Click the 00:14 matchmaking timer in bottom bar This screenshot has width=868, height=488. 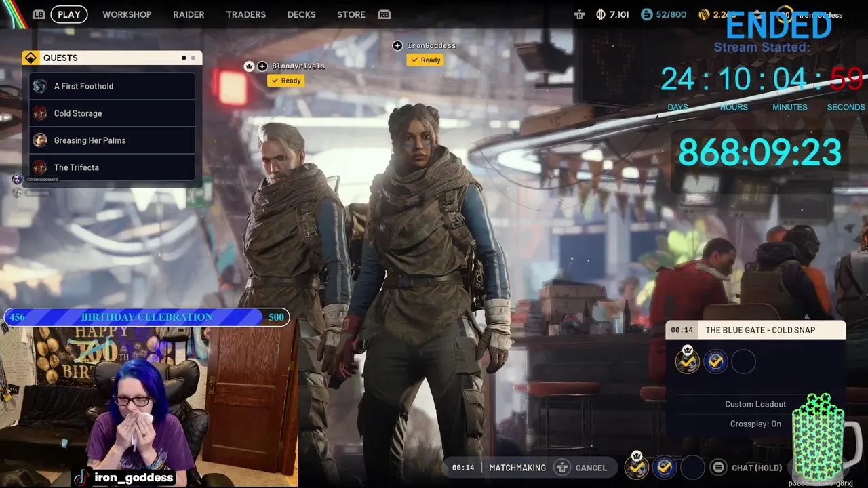pos(463,468)
